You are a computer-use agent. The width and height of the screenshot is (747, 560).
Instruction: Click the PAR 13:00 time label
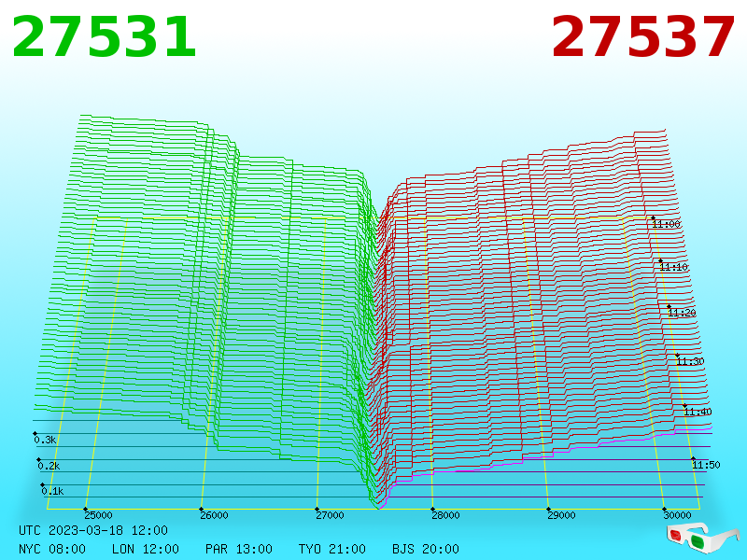[239, 549]
